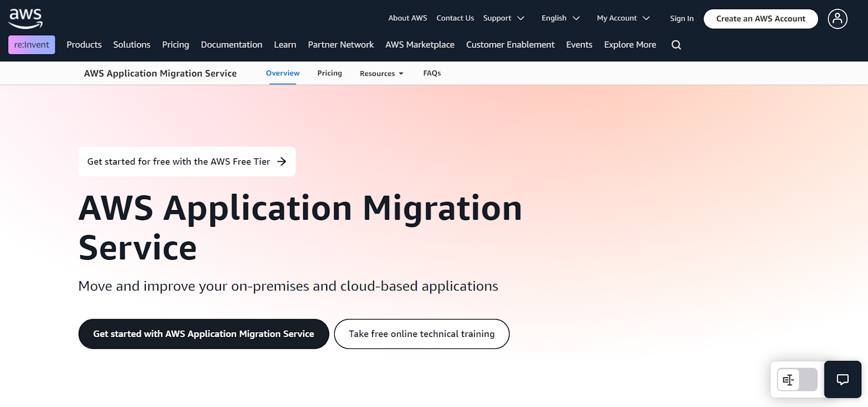Open the user profile avatar icon

[837, 19]
